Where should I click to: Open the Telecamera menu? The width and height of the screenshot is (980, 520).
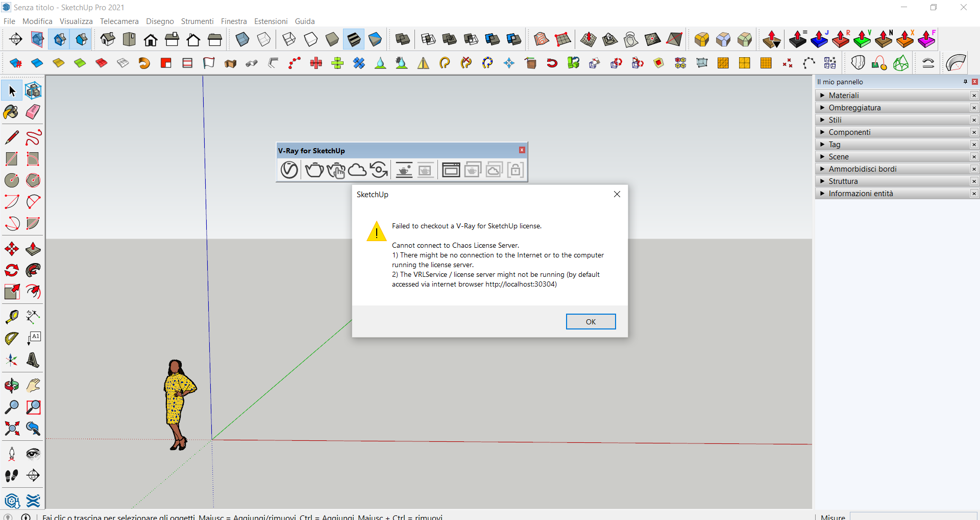119,21
